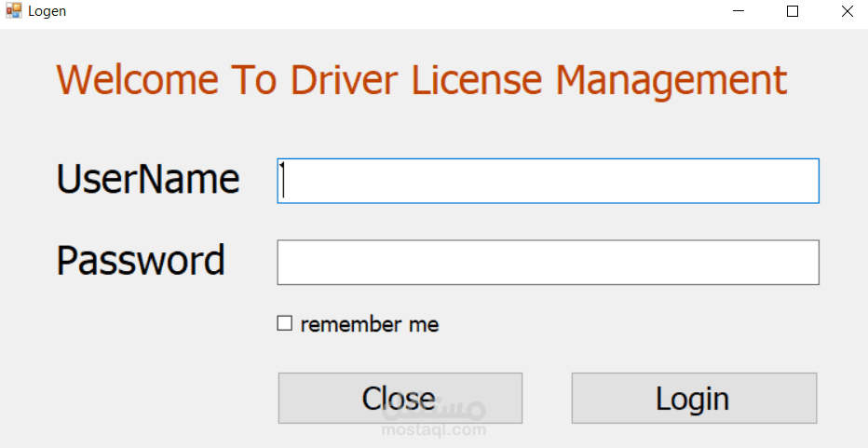This screenshot has width=868, height=448.
Task: Focus the UserName text field
Action: click(x=548, y=181)
